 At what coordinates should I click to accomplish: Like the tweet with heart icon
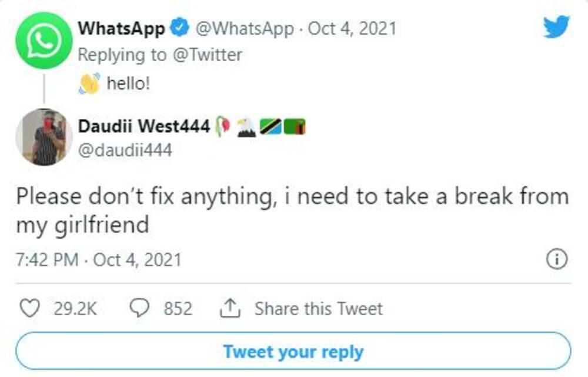coord(29,309)
